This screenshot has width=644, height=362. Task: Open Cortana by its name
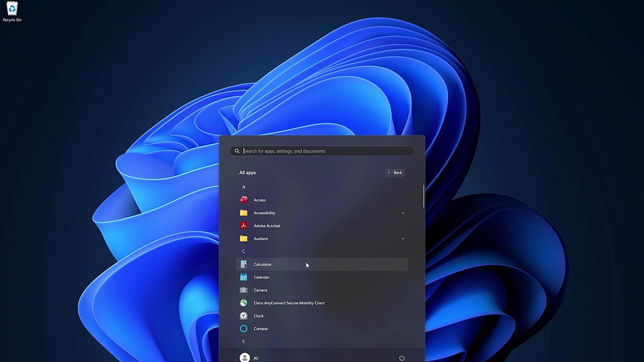(261, 329)
